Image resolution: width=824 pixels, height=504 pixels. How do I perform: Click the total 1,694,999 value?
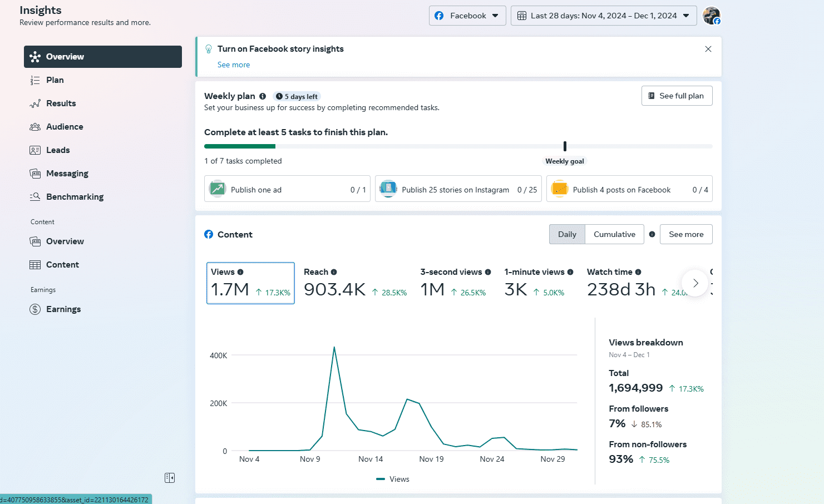click(x=635, y=388)
